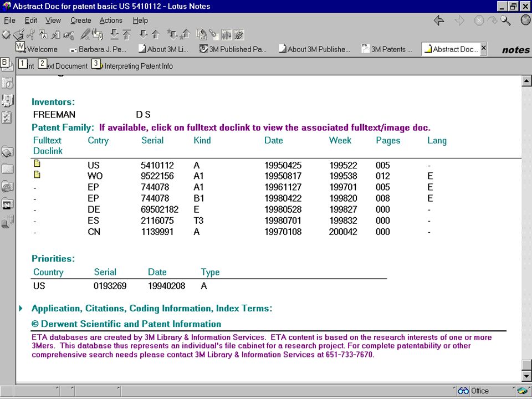Click the Go Forward navigation arrow
Screen dimensions: 532x399
click(459, 21)
